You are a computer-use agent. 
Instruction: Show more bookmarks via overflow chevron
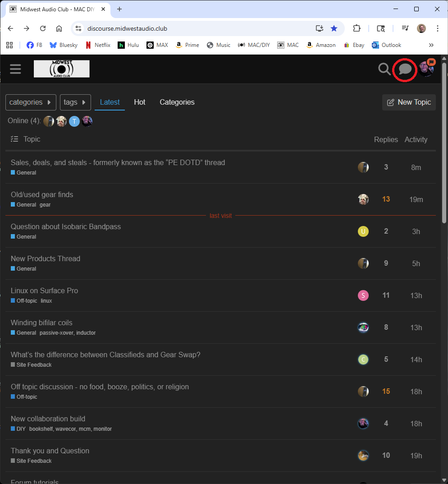[x=431, y=45]
